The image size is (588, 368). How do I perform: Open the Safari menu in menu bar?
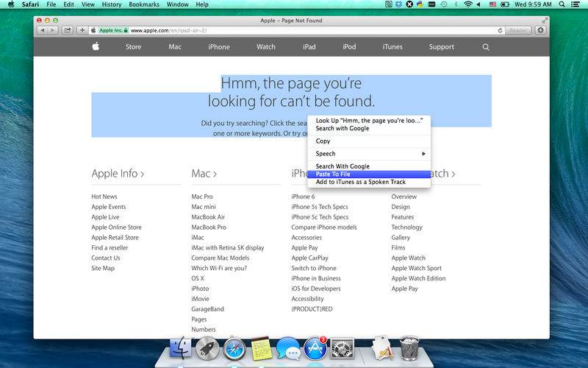click(x=30, y=4)
